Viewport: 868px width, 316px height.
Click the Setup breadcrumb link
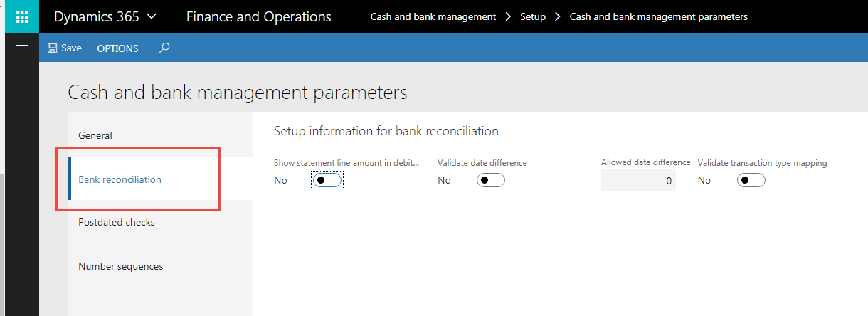(532, 16)
